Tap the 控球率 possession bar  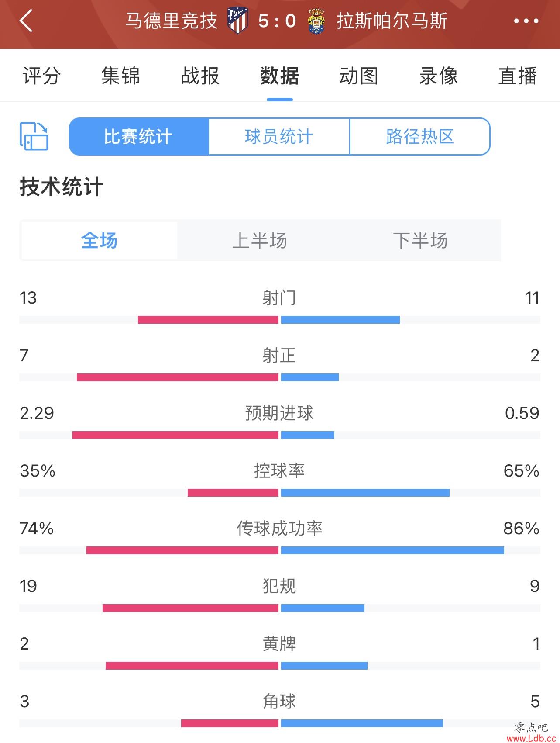pos(280,493)
